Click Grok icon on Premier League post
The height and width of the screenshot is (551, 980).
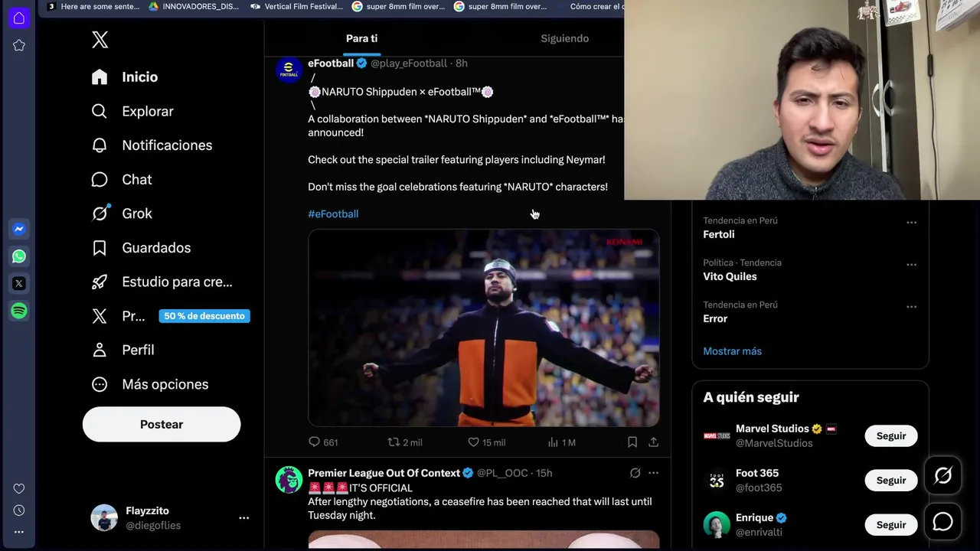coord(635,473)
